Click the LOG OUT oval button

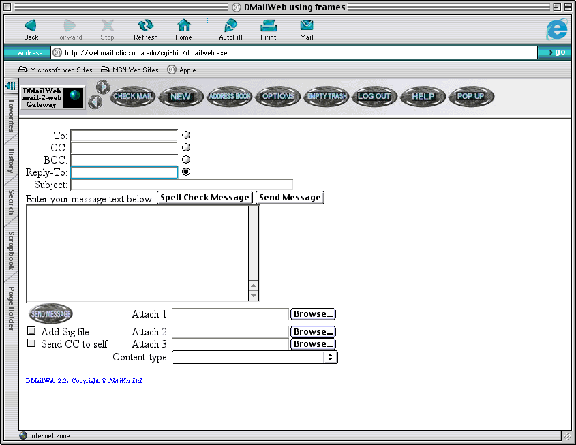(x=374, y=97)
